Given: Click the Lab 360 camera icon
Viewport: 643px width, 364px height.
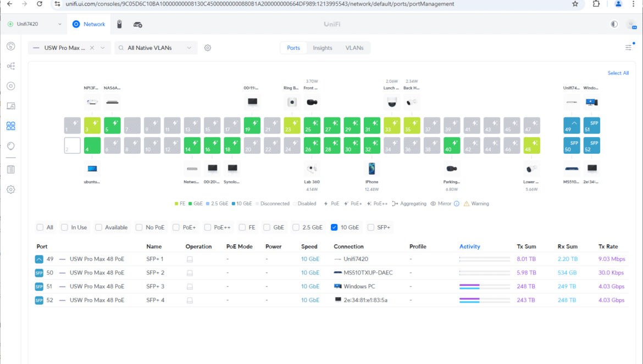Looking at the screenshot, I should pyautogui.click(x=312, y=169).
